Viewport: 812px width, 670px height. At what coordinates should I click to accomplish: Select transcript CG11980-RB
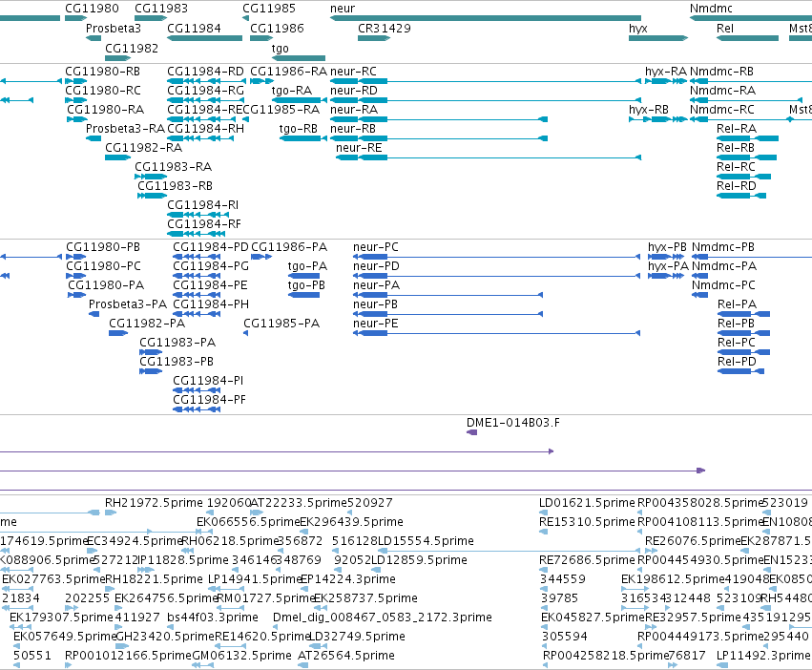pyautogui.click(x=102, y=71)
